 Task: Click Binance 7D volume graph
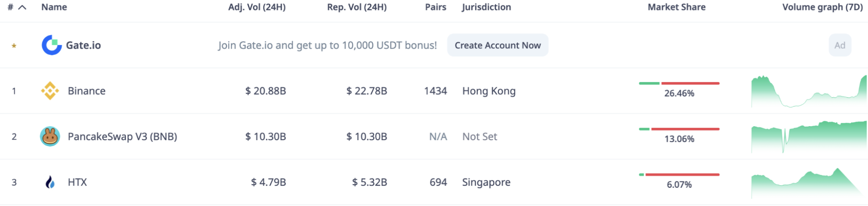(809, 91)
